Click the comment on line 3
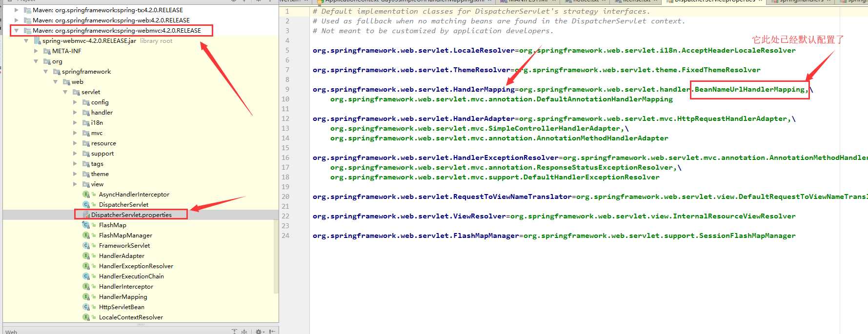Viewport: 868px width, 334px height. tap(433, 31)
